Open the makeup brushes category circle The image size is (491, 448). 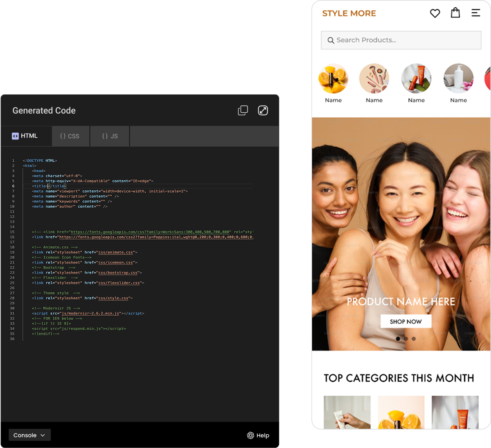tap(374, 79)
